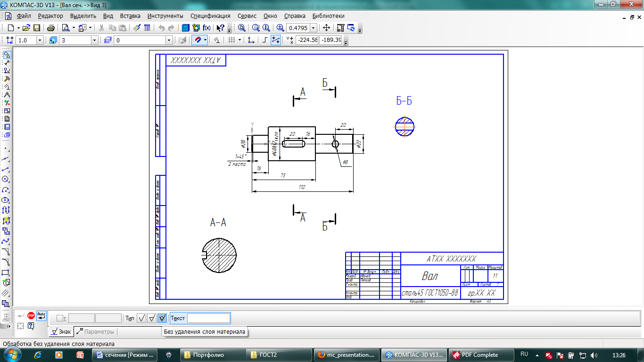This screenshot has height=362, width=644.
Task: Open the Библиотеки menu
Action: [x=329, y=16]
